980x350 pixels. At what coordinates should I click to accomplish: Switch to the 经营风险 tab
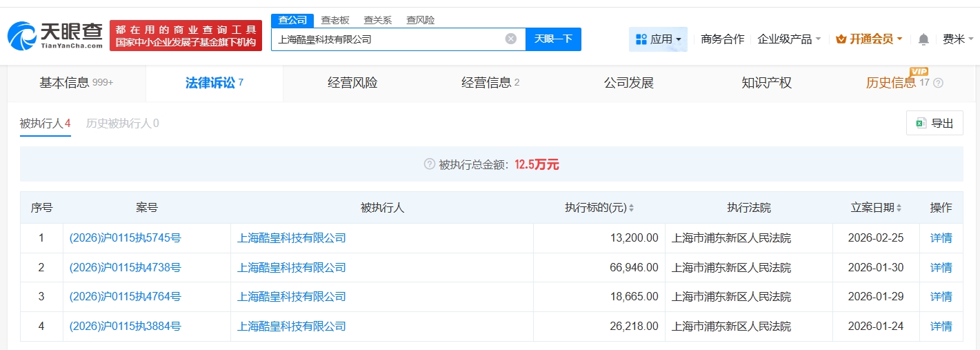tap(352, 83)
